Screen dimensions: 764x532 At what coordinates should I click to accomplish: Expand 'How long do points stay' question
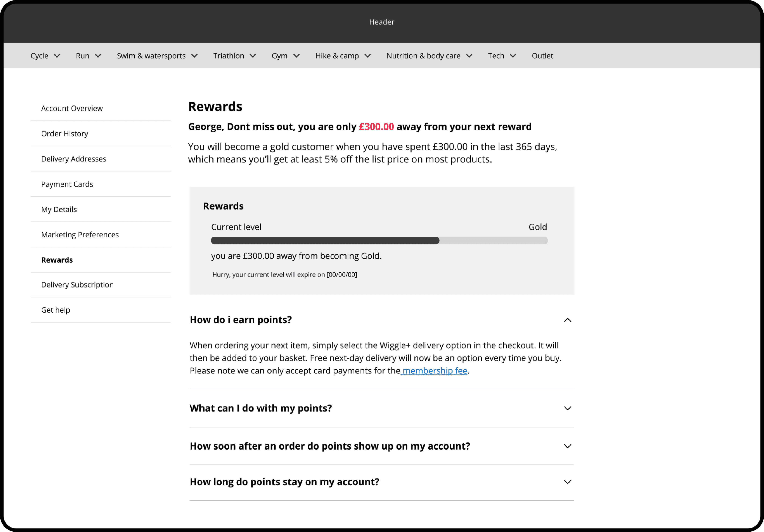(567, 482)
